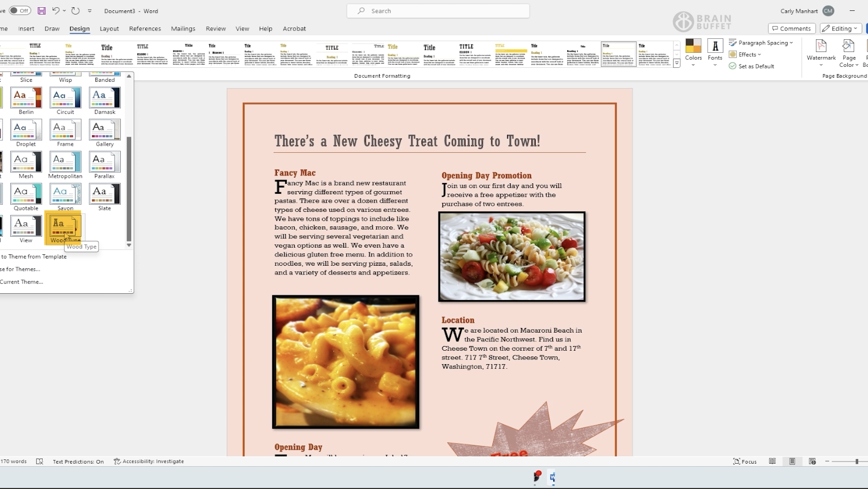This screenshot has width=868, height=489.
Task: Click the Web Layout view icon
Action: 812,462
